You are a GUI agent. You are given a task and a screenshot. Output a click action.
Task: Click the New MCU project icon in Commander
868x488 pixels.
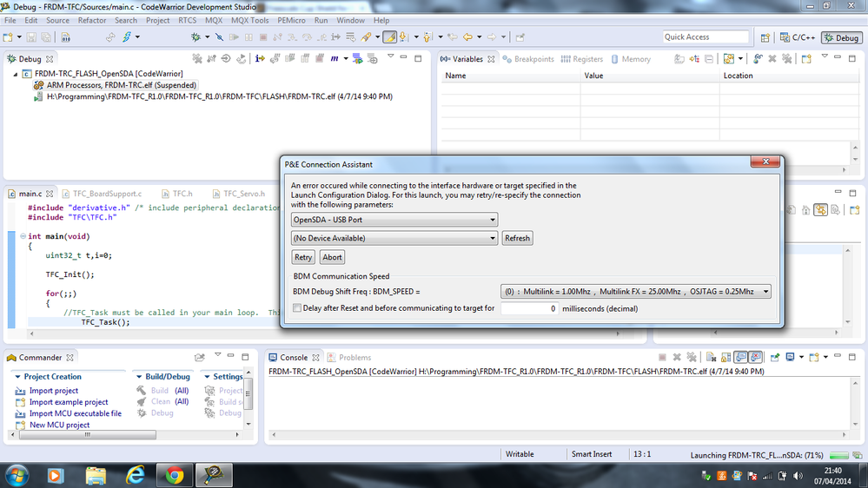coord(20,425)
